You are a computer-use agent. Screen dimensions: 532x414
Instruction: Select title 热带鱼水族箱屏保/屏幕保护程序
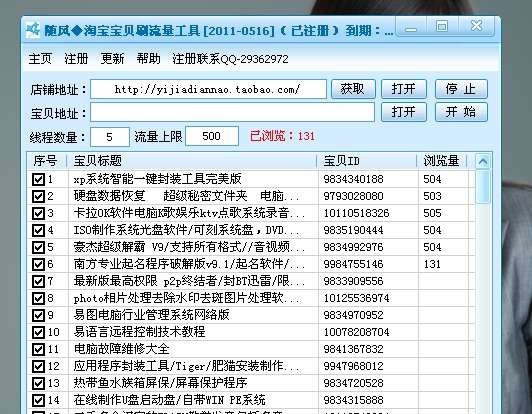160,382
